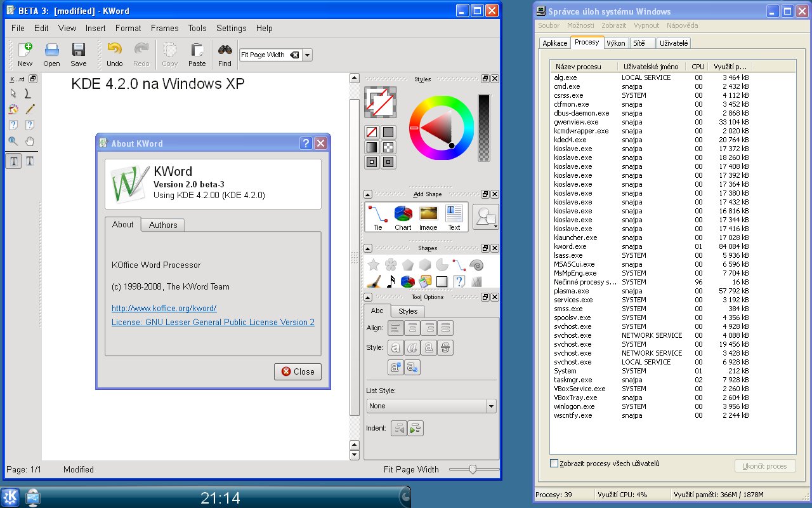Select the pencil drawing tool

(29, 109)
